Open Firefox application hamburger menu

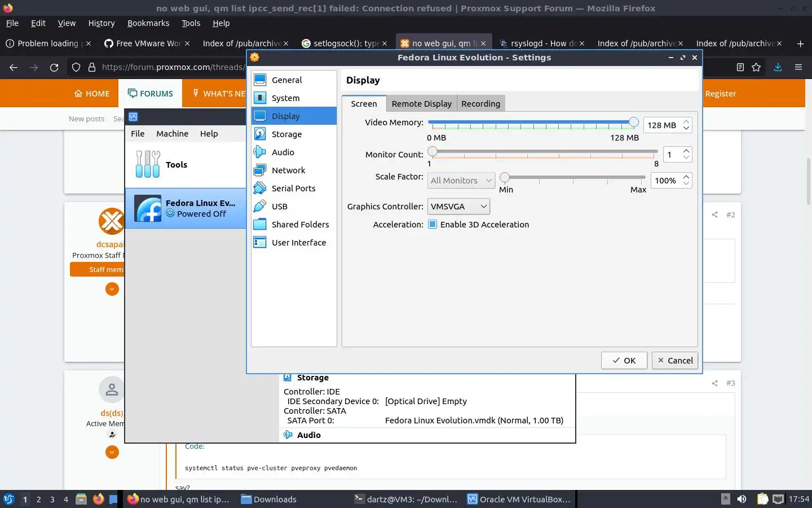pos(798,67)
